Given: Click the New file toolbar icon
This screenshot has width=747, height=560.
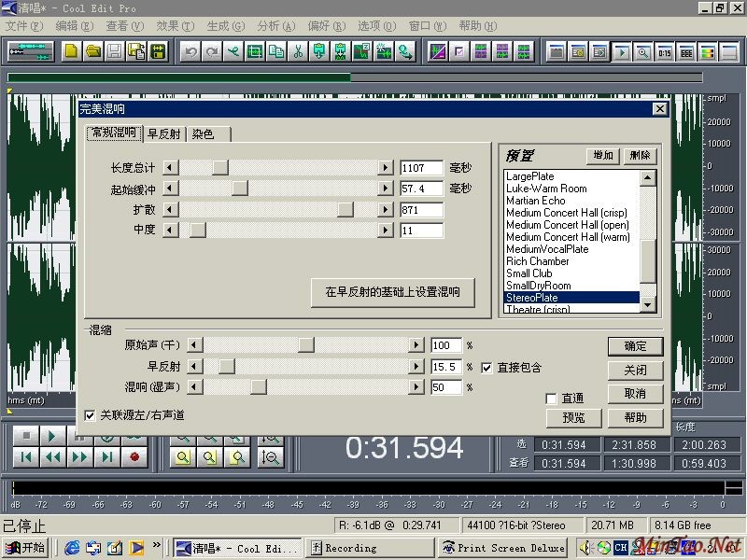Looking at the screenshot, I should coord(71,52).
